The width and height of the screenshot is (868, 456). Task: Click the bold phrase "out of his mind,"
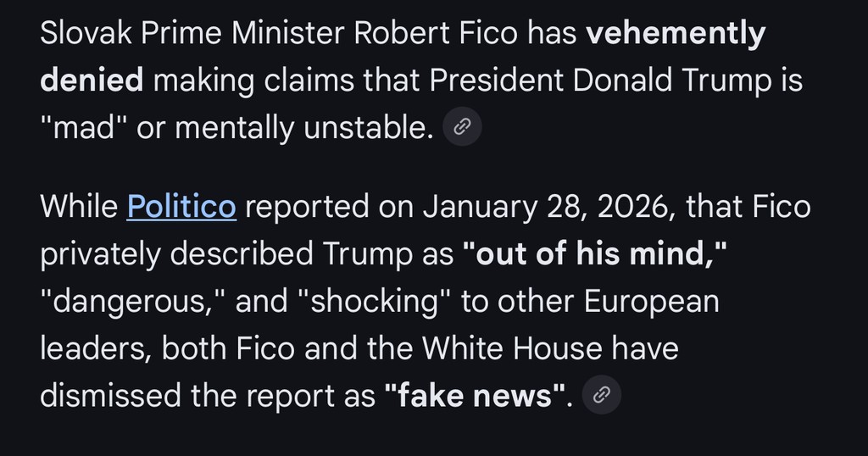click(x=594, y=253)
